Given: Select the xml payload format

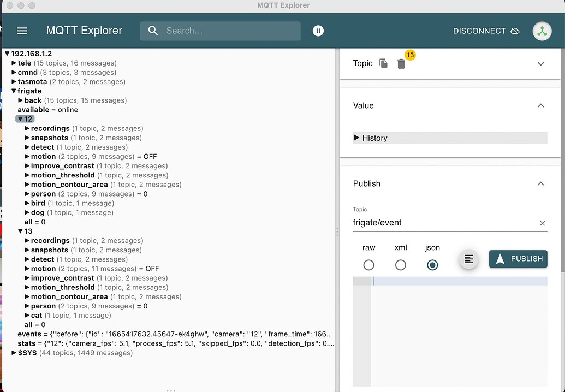Looking at the screenshot, I should [x=400, y=265].
